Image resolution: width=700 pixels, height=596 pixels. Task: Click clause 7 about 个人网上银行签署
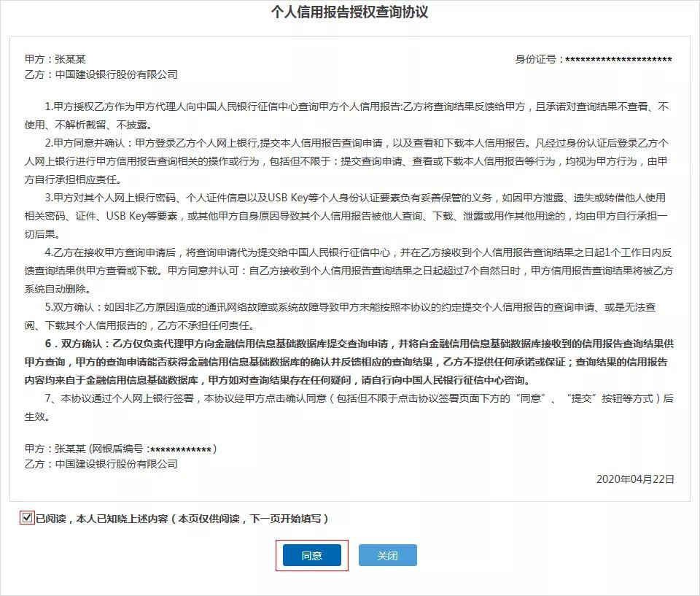point(350,405)
